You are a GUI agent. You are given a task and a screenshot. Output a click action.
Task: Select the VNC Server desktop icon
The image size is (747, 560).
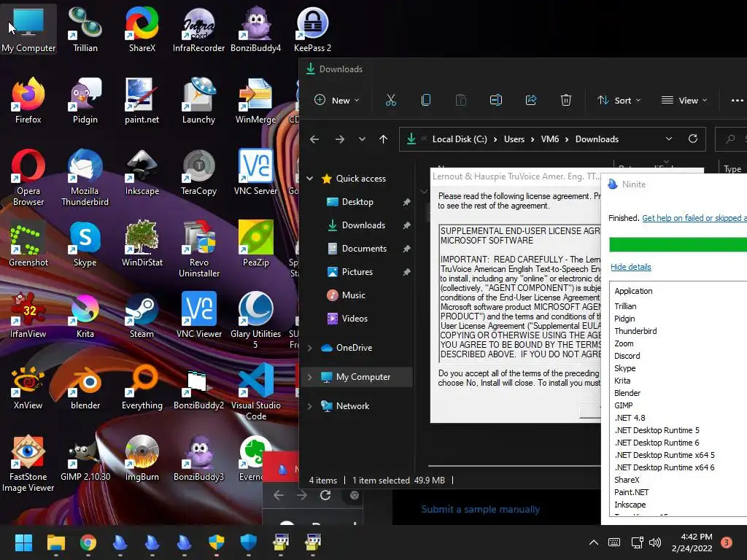(x=256, y=172)
